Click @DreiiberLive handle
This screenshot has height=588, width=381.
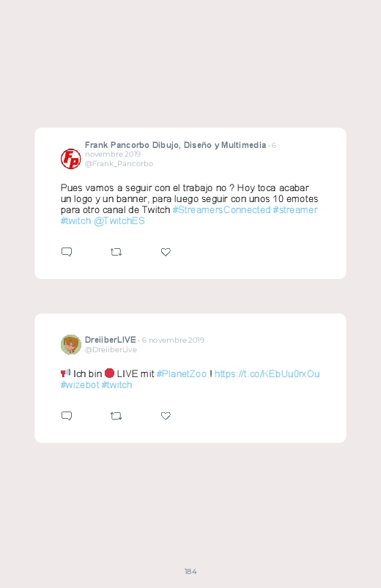point(111,349)
